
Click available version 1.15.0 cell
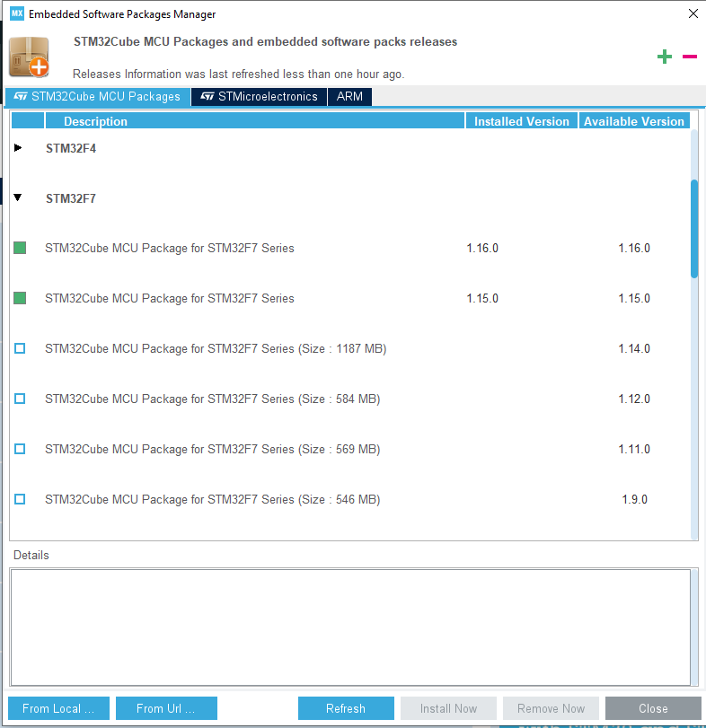[634, 298]
